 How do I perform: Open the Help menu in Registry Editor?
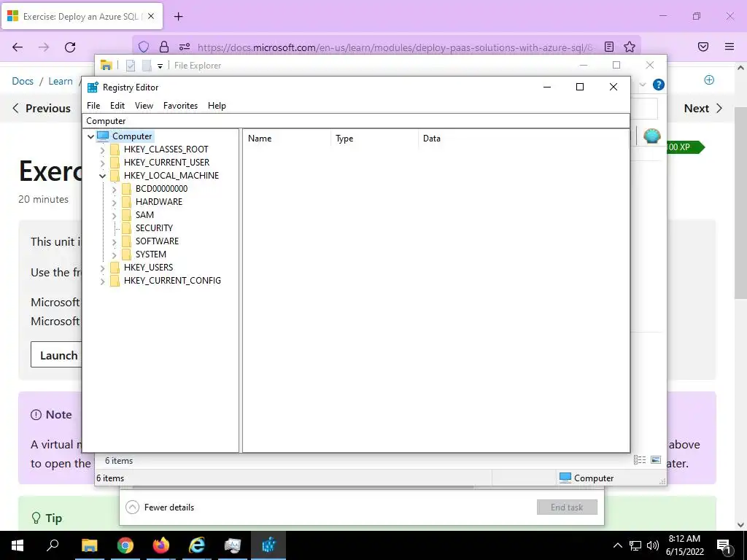tap(217, 106)
